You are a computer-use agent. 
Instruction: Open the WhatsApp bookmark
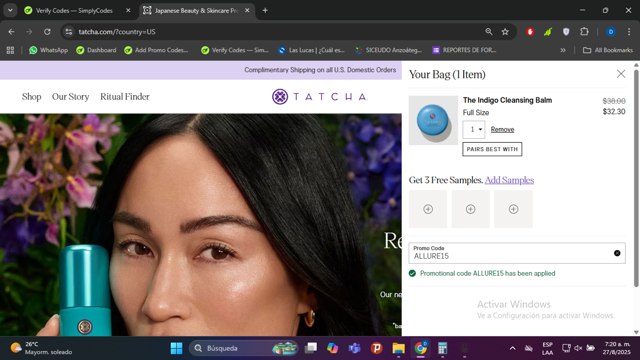[48, 50]
